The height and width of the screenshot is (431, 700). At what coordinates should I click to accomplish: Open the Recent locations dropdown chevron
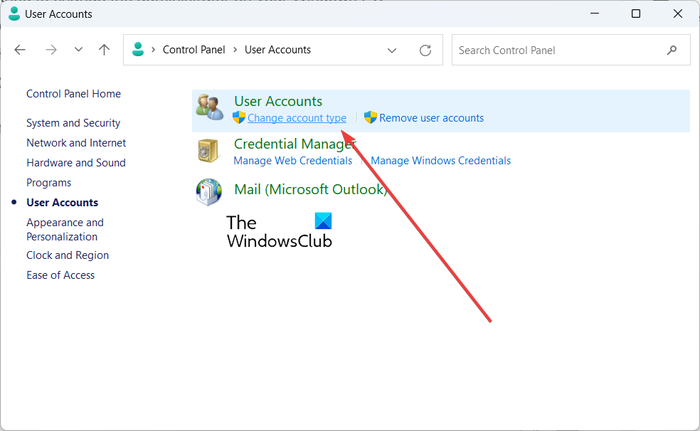78,50
